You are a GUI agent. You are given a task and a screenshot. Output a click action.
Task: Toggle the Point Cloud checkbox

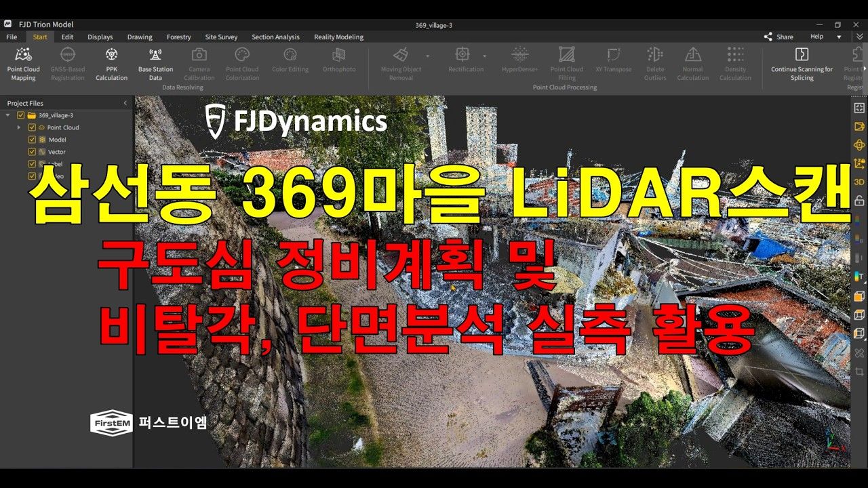(x=32, y=127)
